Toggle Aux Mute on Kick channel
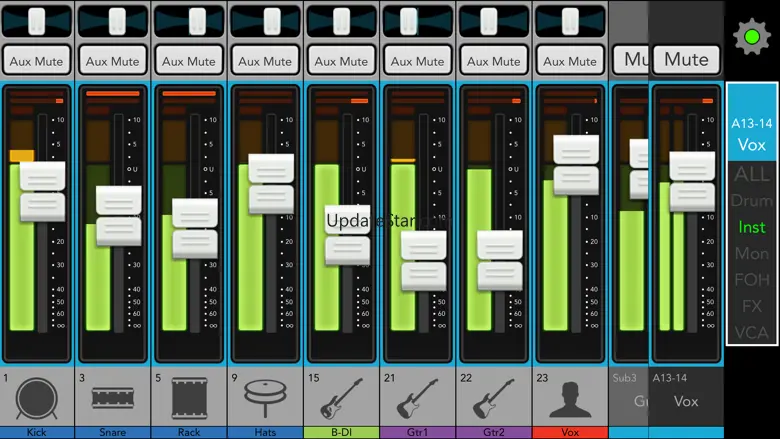Image resolution: width=780 pixels, height=439 pixels. click(36, 61)
